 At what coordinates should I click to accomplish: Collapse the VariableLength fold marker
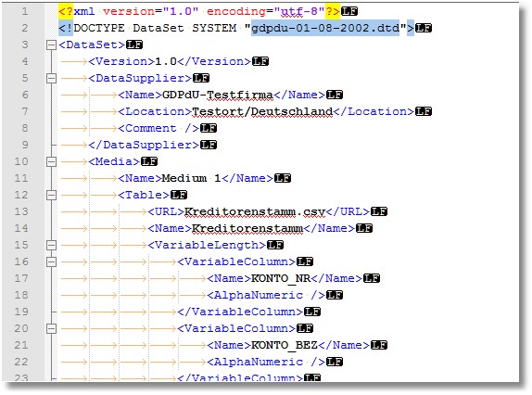pyautogui.click(x=51, y=245)
